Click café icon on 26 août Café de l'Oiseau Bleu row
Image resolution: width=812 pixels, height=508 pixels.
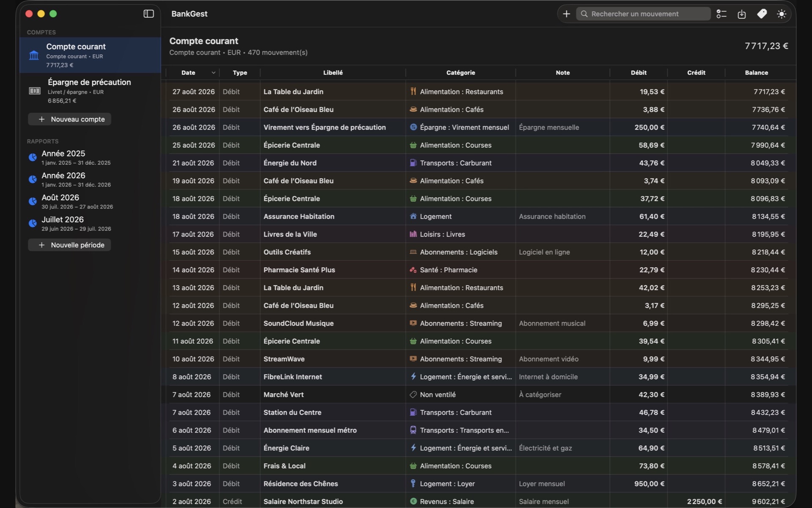(413, 109)
